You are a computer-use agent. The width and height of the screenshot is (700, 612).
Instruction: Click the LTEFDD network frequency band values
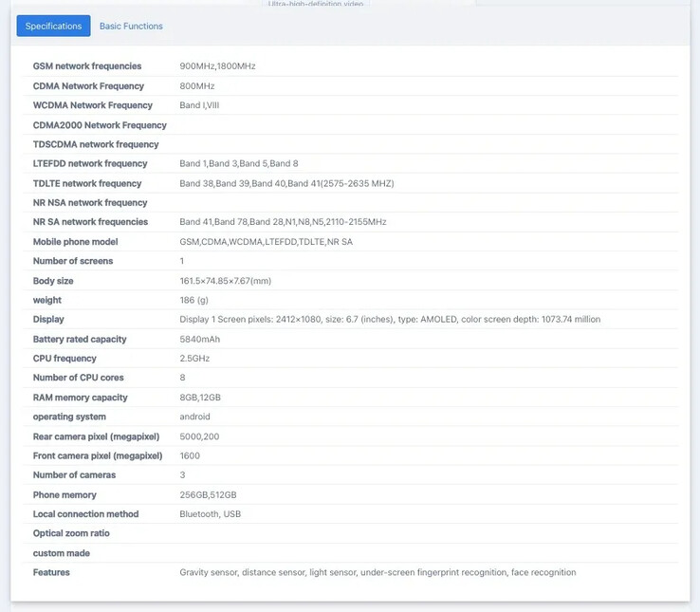(238, 164)
